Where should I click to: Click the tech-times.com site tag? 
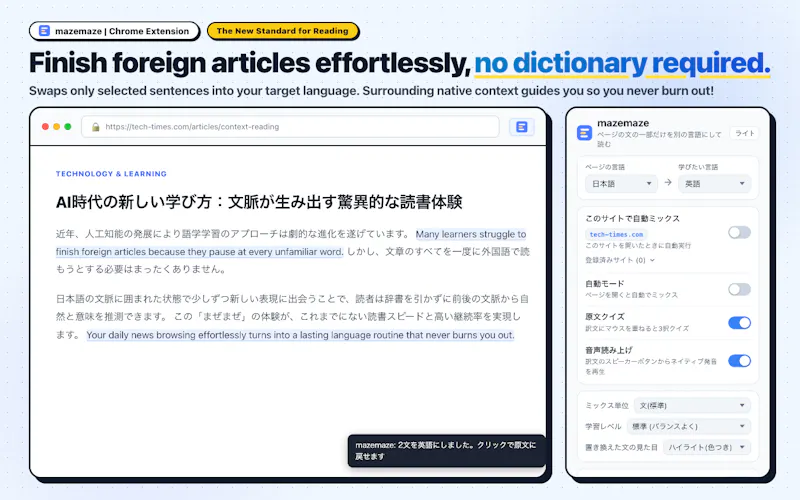pyautogui.click(x=616, y=234)
